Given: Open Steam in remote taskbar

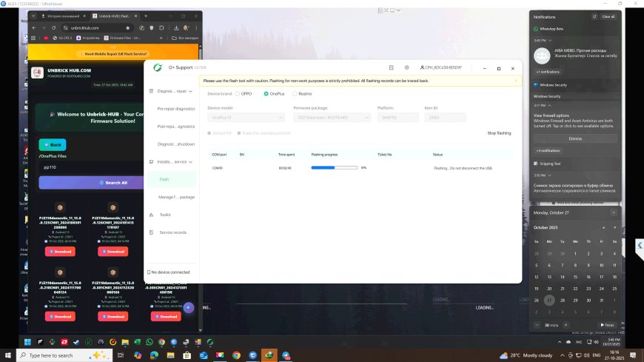Looking at the screenshot, I should pyautogui.click(x=76, y=342).
